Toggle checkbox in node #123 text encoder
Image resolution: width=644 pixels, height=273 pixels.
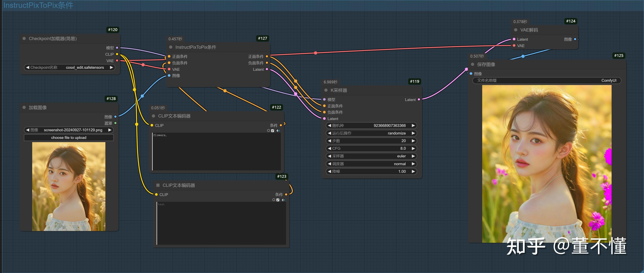(278, 200)
